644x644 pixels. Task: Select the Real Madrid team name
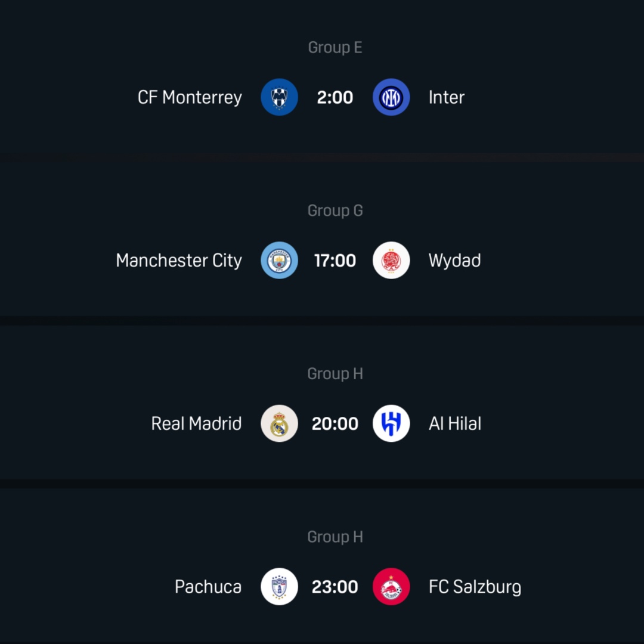coord(196,423)
